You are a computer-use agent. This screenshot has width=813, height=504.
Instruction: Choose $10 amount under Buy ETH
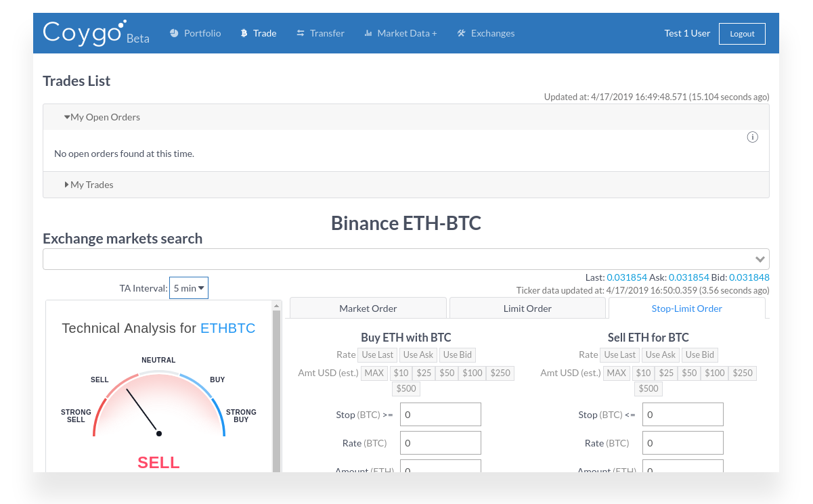pos(401,373)
